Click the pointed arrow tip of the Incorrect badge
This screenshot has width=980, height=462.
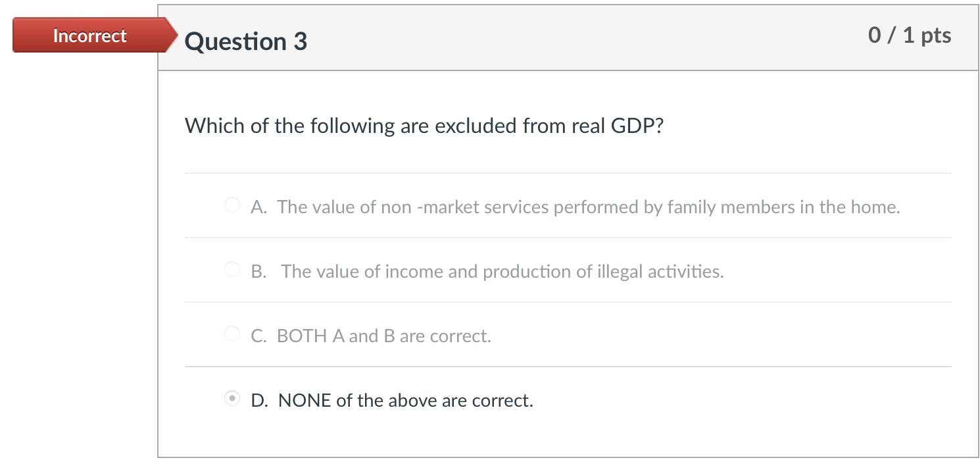click(x=174, y=36)
